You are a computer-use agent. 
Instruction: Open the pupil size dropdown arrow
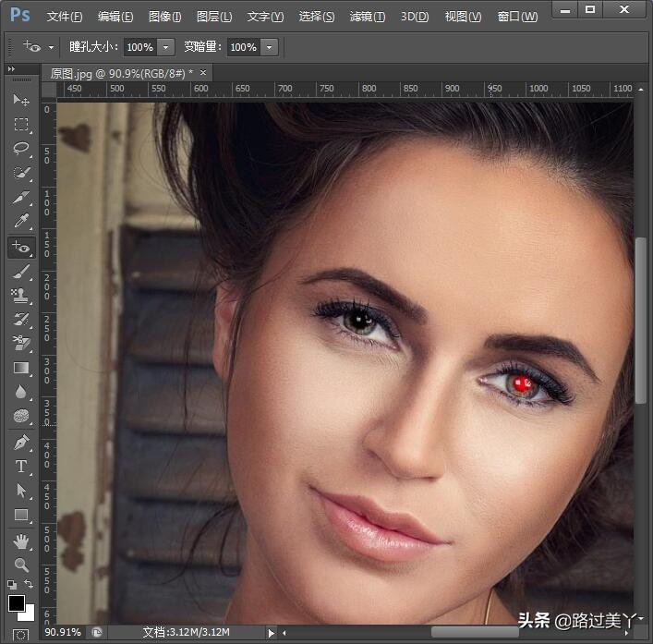[165, 47]
